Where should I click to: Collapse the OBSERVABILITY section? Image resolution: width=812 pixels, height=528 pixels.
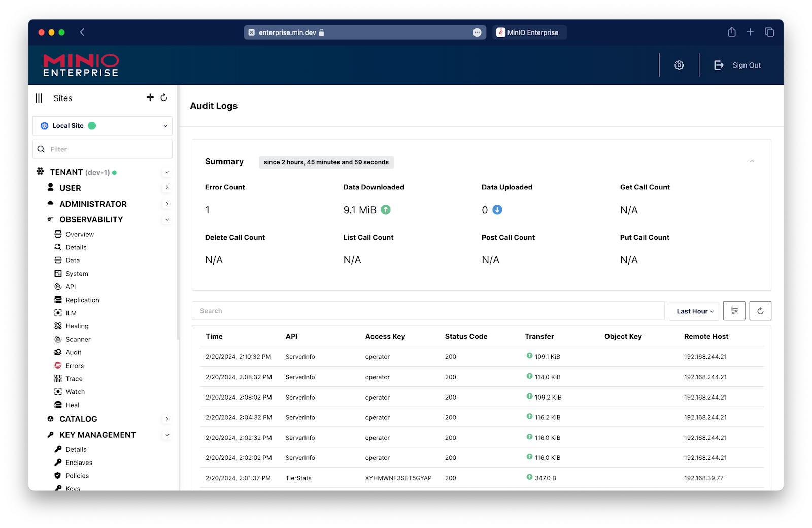coord(167,220)
